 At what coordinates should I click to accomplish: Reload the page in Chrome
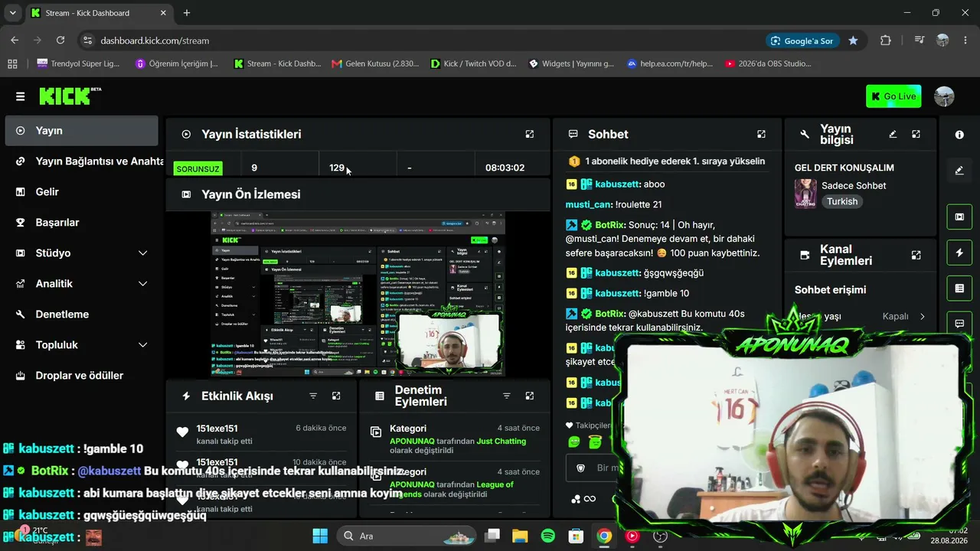coord(60,41)
